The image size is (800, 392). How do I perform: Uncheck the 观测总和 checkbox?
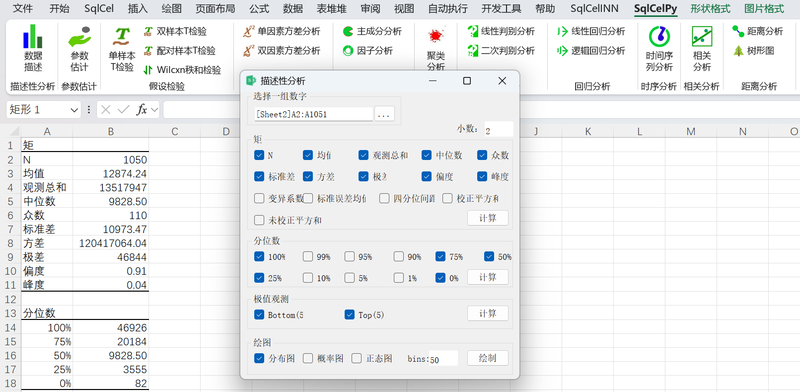(x=363, y=155)
